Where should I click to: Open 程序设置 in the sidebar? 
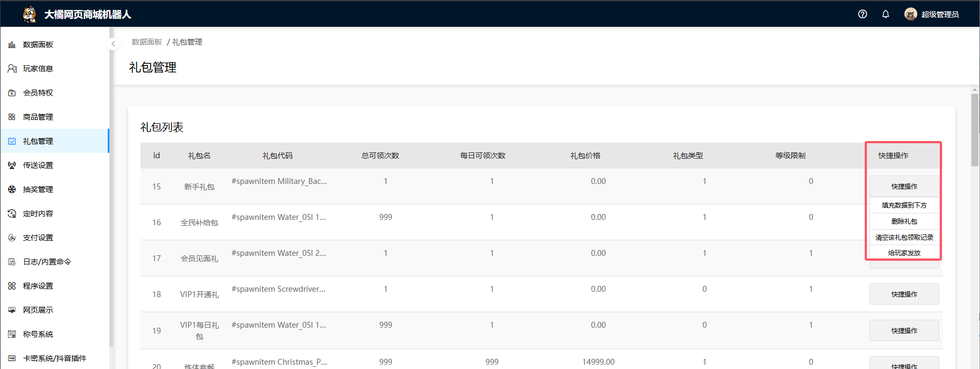tap(38, 286)
